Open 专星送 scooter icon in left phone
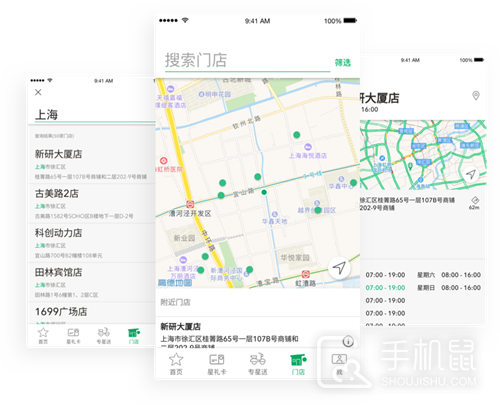Image resolution: width=500 pixels, height=405 pixels. 104,332
